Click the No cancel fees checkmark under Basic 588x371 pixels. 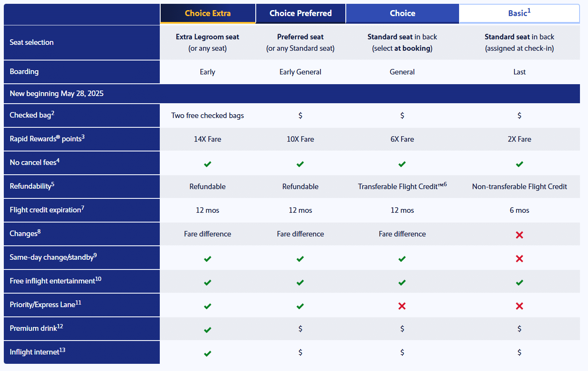(520, 164)
